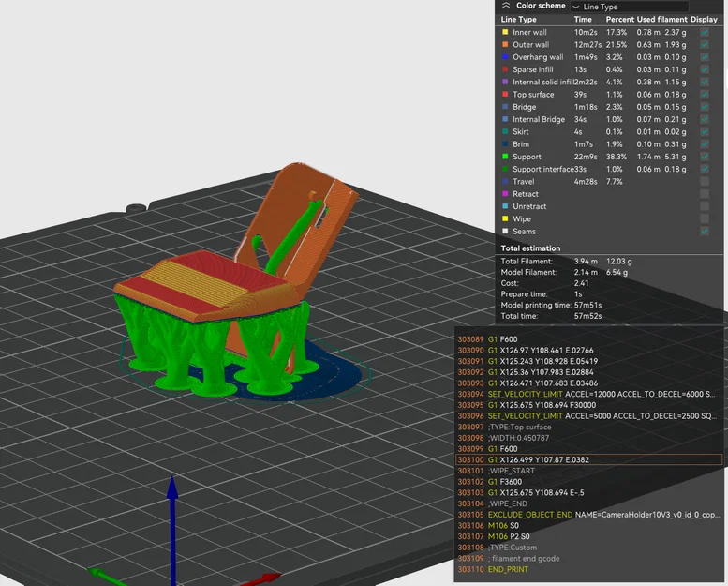Click the Total estimation heading

pos(530,248)
